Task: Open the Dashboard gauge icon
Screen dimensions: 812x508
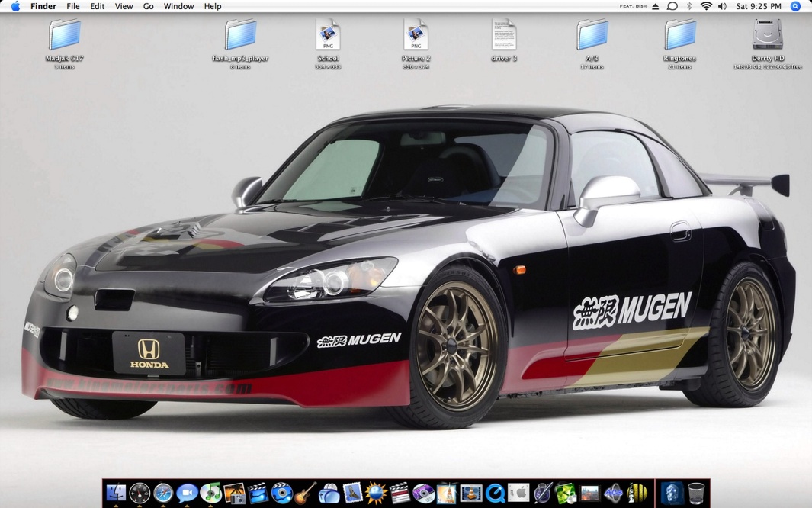Action: click(x=140, y=494)
